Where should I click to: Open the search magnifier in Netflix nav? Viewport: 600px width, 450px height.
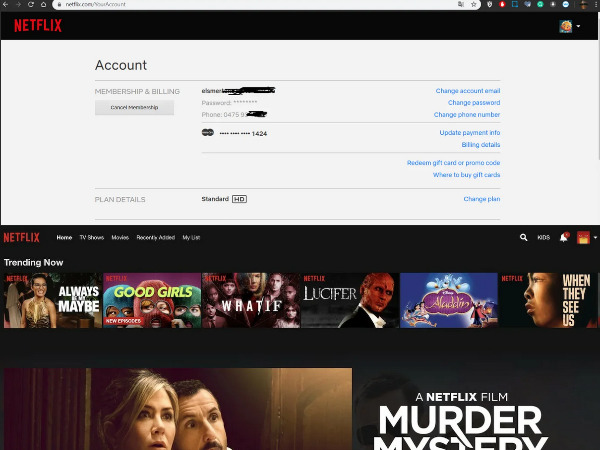(x=523, y=238)
